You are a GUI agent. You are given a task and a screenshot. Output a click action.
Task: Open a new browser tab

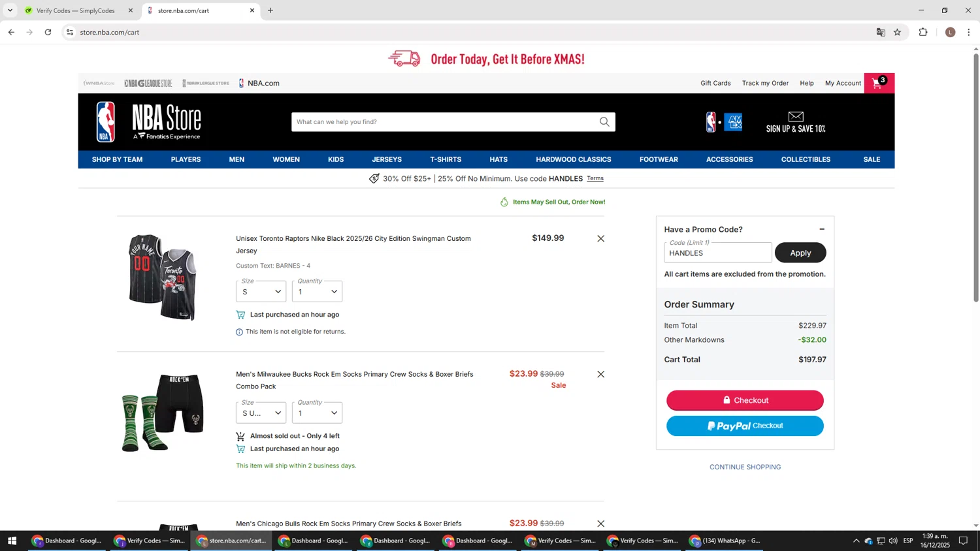(270, 10)
